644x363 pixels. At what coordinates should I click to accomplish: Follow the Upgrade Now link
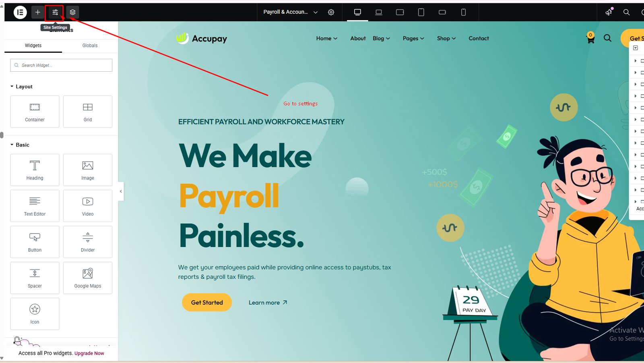point(89,353)
